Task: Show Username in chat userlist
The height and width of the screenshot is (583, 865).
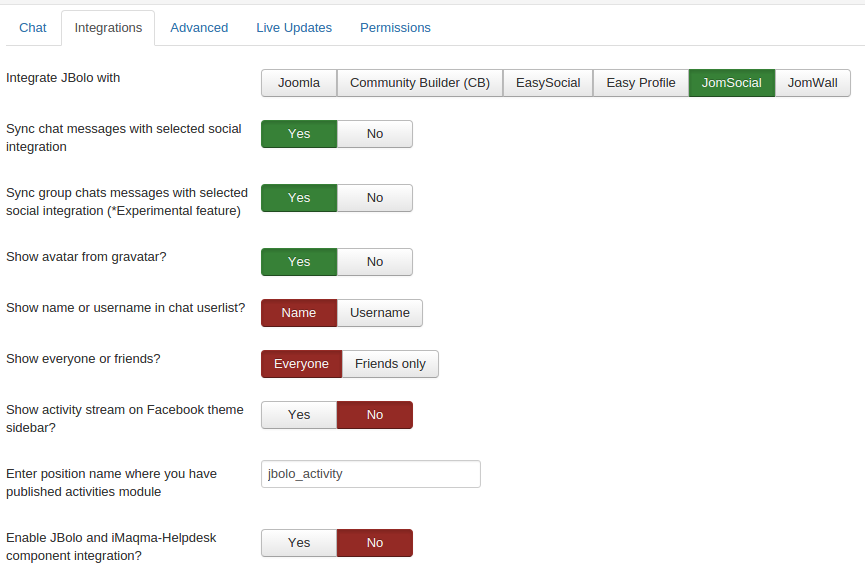Action: (379, 313)
